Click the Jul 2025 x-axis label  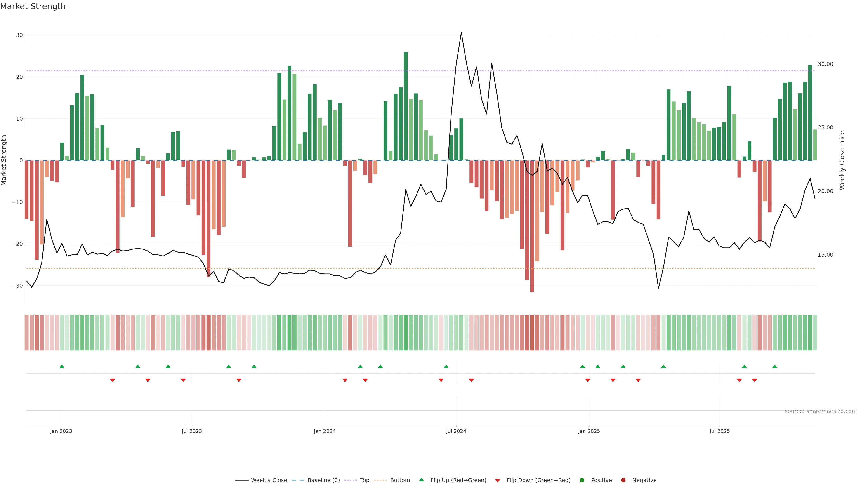(x=719, y=431)
